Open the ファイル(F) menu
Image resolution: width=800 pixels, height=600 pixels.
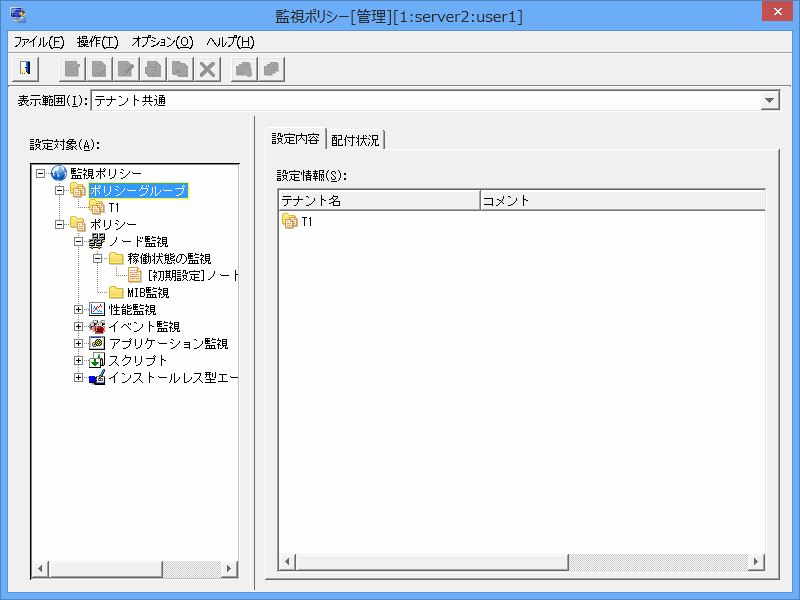tap(39, 42)
